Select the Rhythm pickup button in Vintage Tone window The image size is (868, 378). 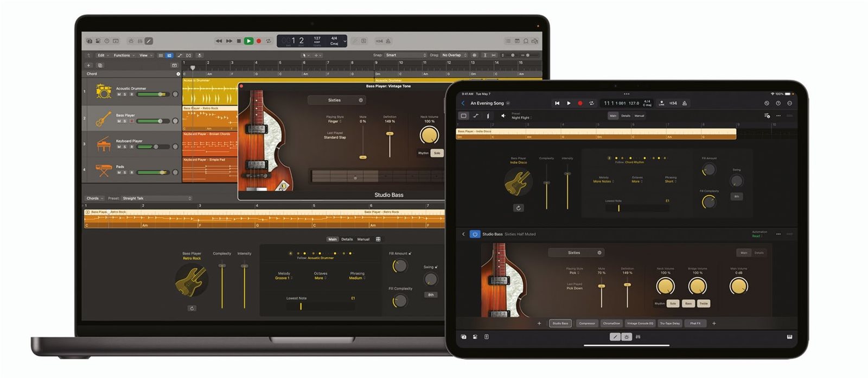point(423,153)
